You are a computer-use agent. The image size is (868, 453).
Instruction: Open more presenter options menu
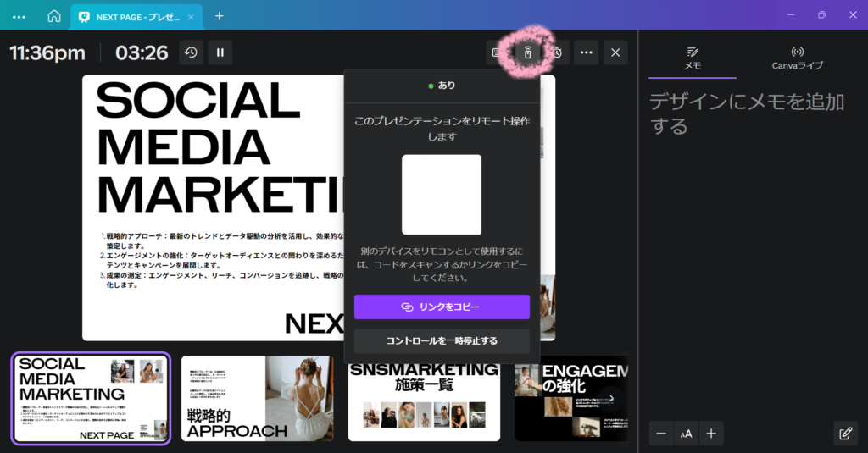pyautogui.click(x=587, y=52)
